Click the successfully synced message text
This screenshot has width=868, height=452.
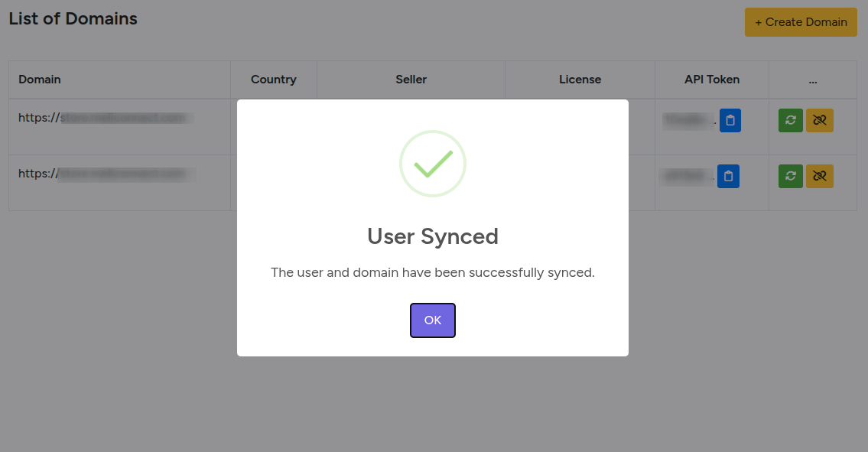[x=433, y=272]
